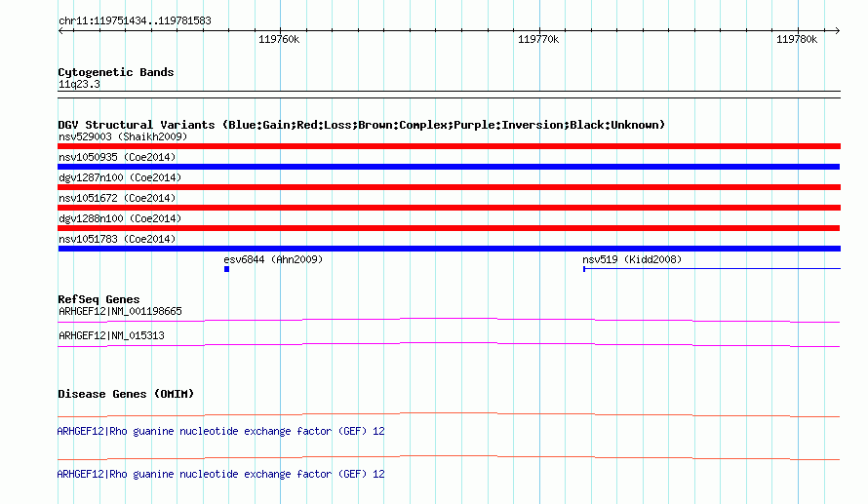The image size is (868, 504).
Task: Click the 119770k ruler tick label
Action: coord(538,39)
